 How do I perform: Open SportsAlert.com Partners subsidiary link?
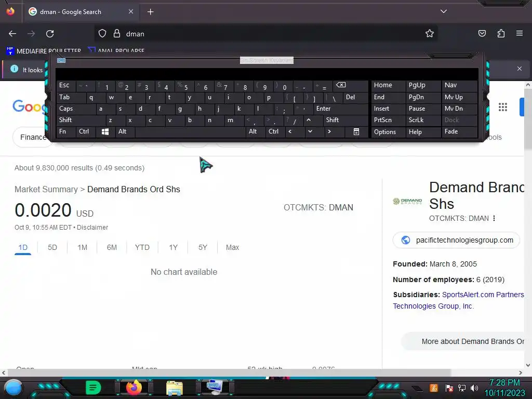[x=483, y=295]
